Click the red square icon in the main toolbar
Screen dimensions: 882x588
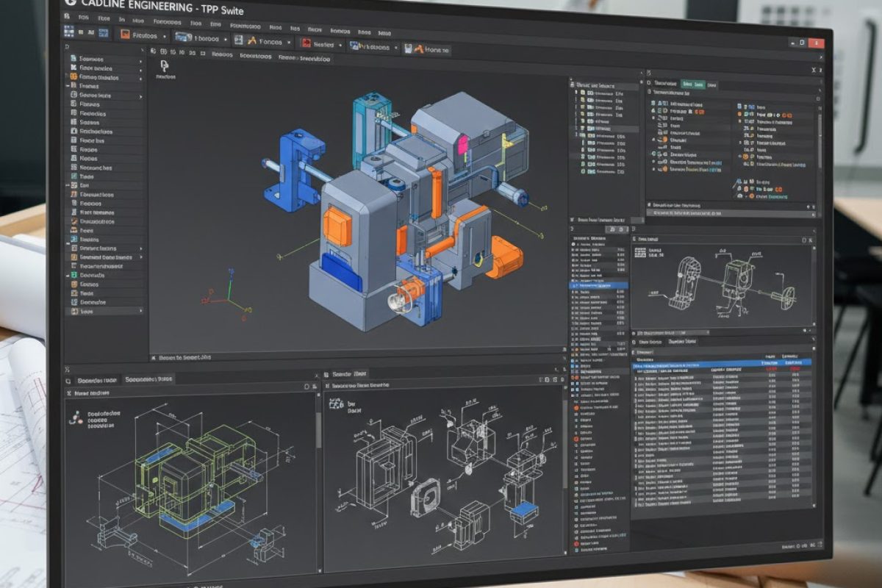pyautogui.click(x=306, y=43)
